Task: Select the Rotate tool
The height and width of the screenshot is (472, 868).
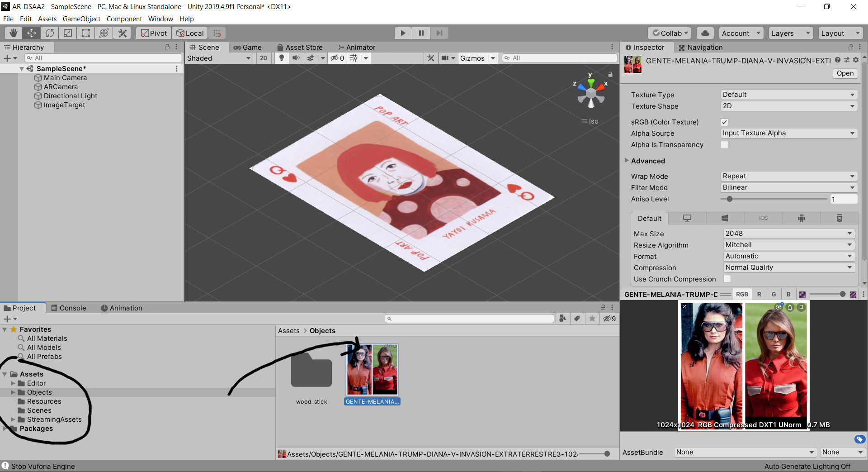Action: pos(50,33)
